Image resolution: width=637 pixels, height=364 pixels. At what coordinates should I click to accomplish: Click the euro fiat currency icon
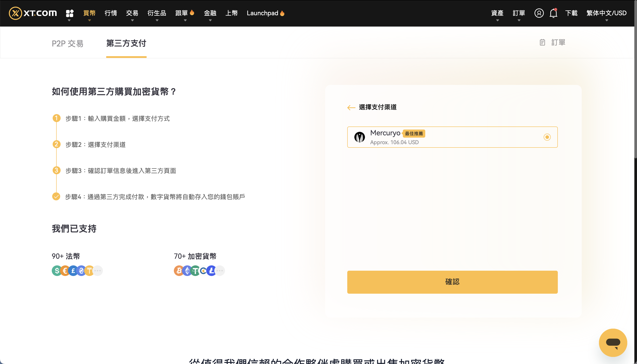coord(65,271)
